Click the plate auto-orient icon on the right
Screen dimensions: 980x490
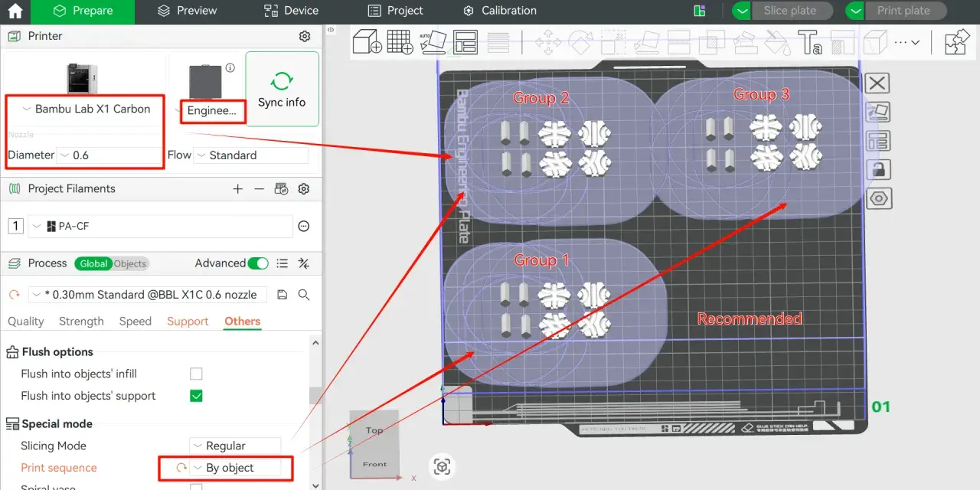tap(878, 112)
